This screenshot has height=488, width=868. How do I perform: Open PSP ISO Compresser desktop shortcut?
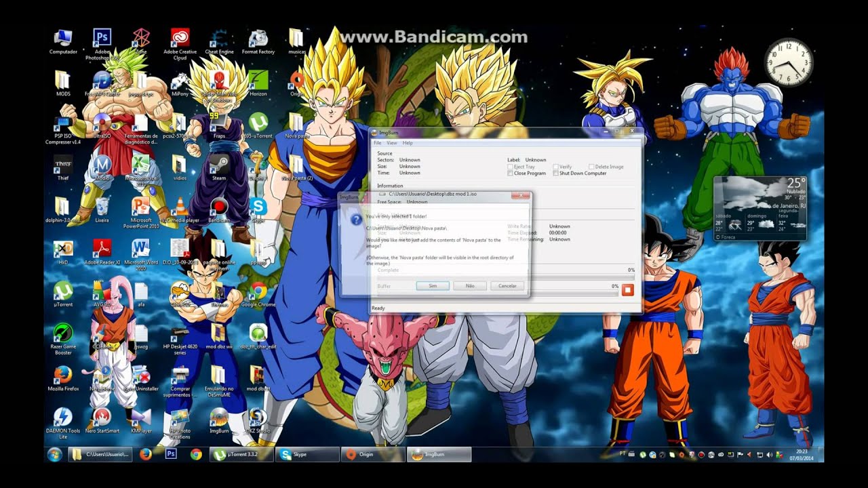(63, 129)
